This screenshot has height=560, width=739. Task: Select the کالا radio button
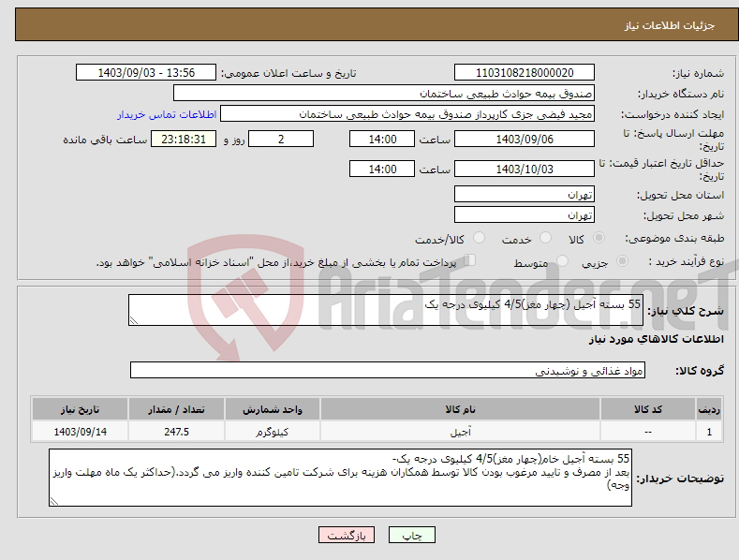tap(599, 238)
